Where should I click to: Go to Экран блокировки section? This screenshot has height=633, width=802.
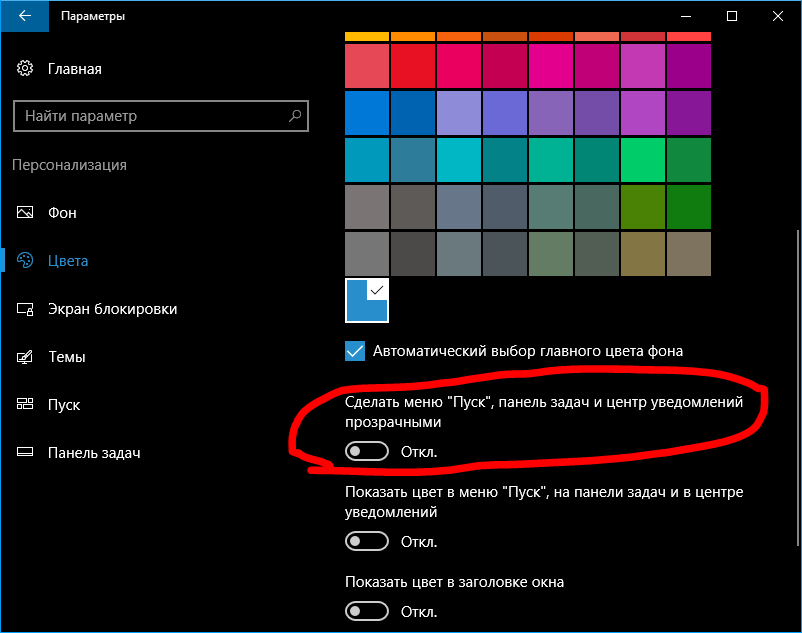coord(113,309)
